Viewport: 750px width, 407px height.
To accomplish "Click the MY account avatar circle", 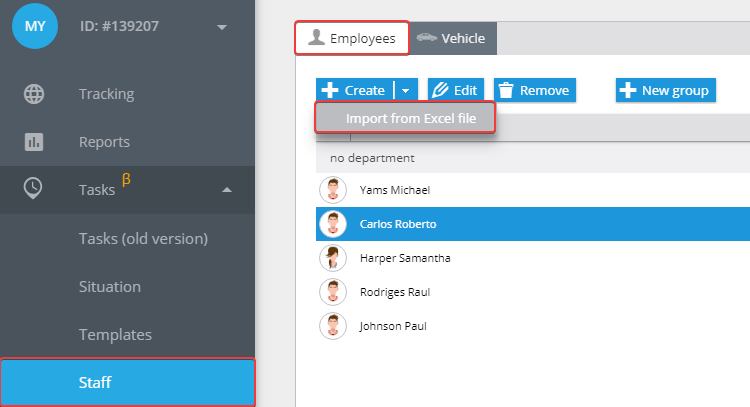I will [x=35, y=26].
